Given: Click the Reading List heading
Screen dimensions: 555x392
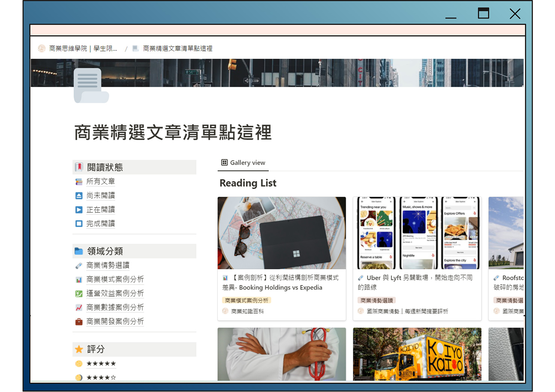Looking at the screenshot, I should tap(248, 183).
